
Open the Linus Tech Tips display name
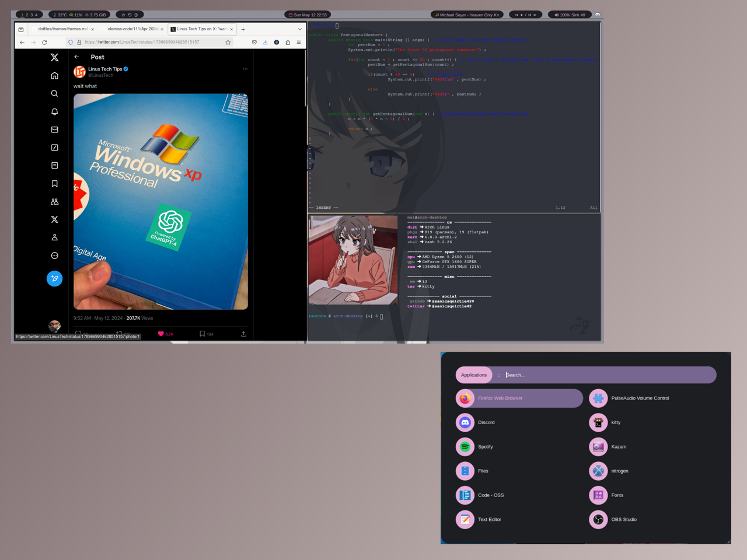pyautogui.click(x=105, y=69)
